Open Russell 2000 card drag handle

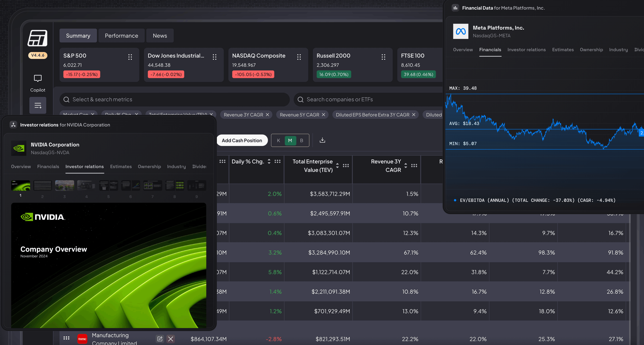(x=384, y=57)
